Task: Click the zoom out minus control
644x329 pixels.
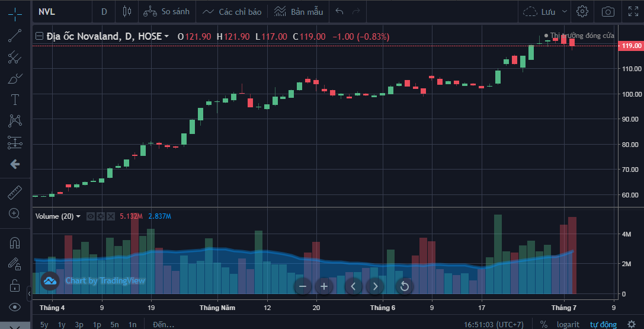Action: click(302, 286)
